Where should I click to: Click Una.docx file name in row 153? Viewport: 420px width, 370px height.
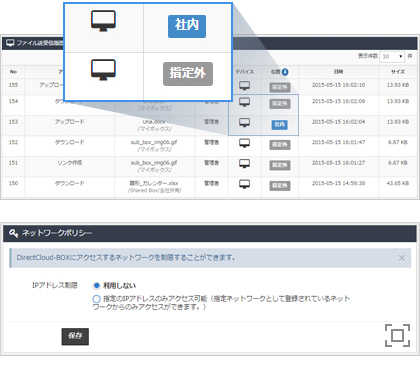point(154,122)
